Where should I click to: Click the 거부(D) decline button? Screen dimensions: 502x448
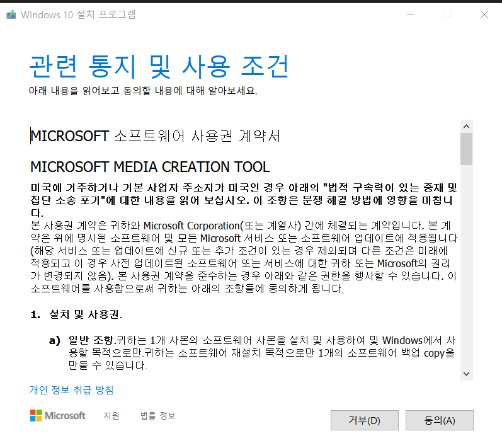point(364,420)
